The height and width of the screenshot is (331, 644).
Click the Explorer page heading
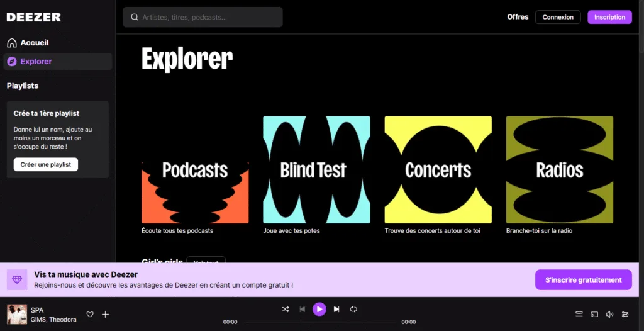[x=187, y=60]
